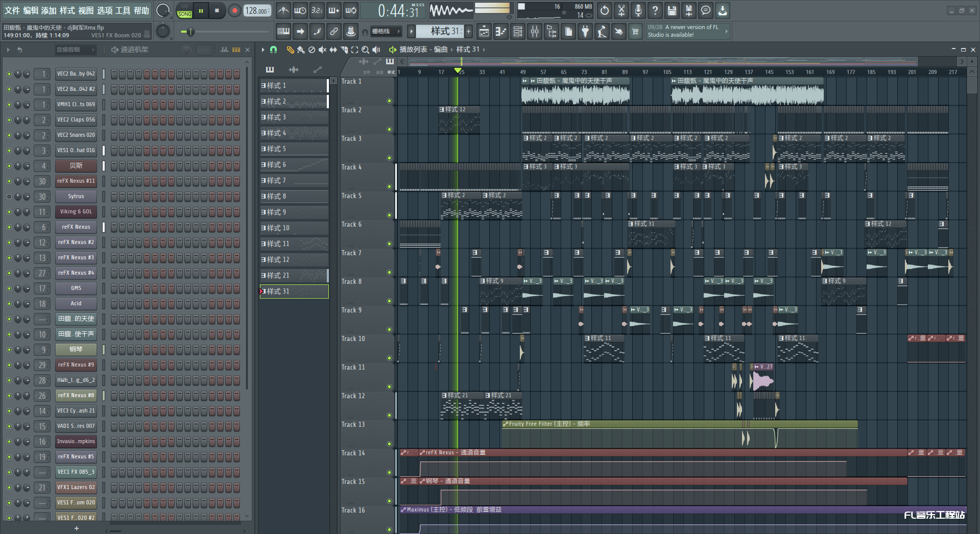Select the draw pencil tool in playlist
This screenshot has height=534, width=980.
290,50
